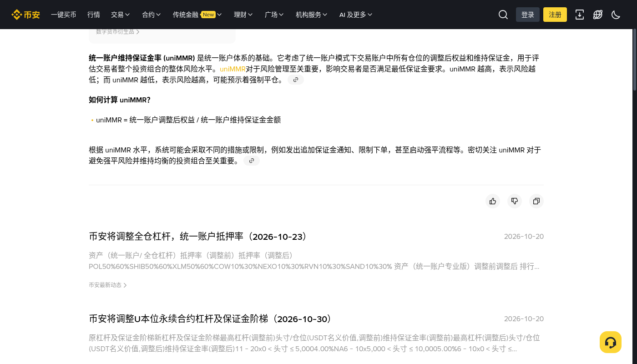This screenshot has height=364, width=637.
Task: Click the New badge beside 传统金融
Action: click(208, 15)
